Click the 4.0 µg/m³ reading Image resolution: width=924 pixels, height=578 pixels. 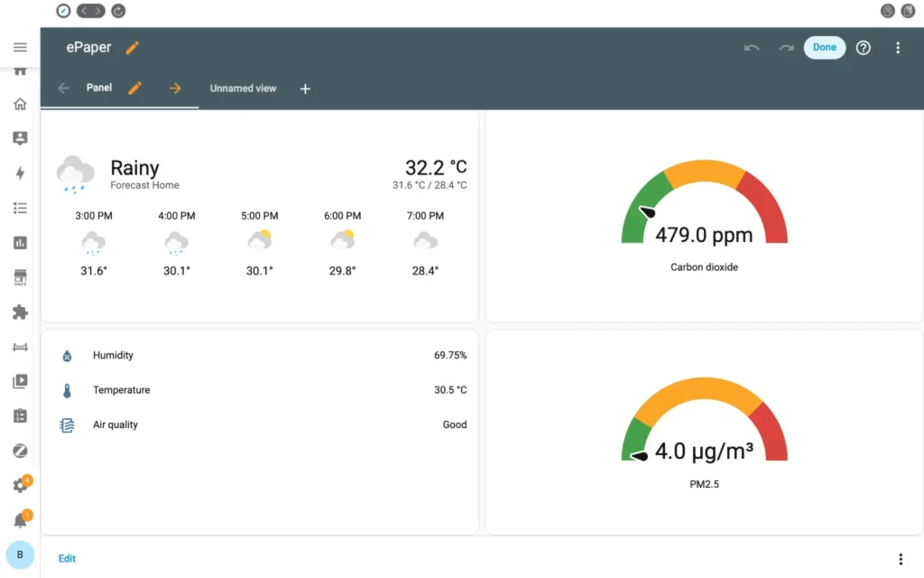point(704,452)
